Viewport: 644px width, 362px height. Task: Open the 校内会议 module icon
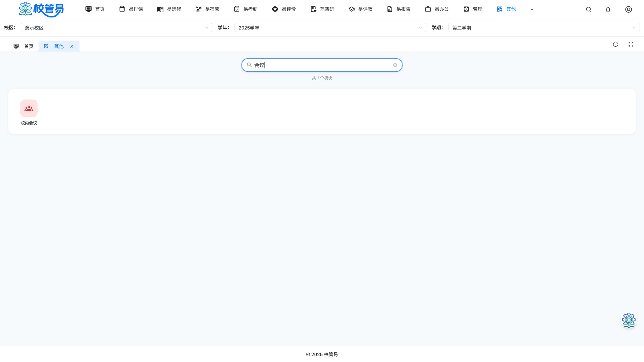29,108
